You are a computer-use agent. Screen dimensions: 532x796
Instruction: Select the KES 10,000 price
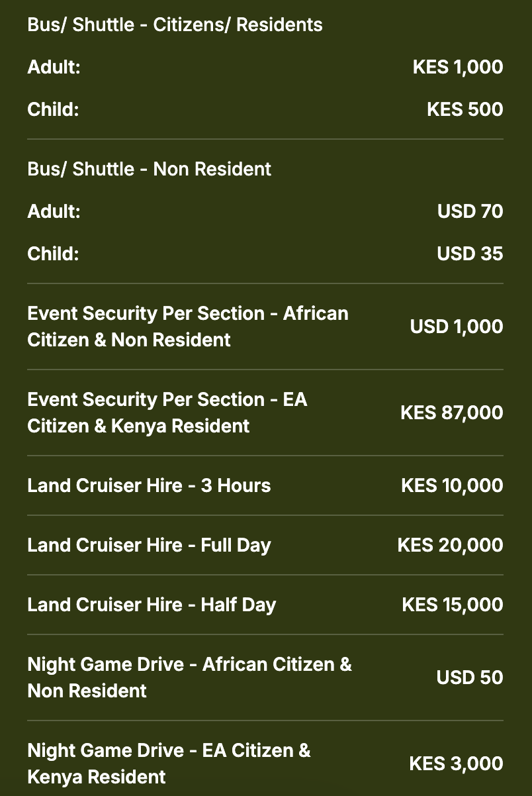point(452,486)
